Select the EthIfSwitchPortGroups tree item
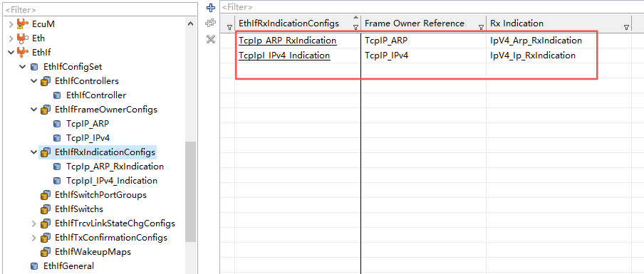This screenshot has width=644, height=274. (x=100, y=195)
